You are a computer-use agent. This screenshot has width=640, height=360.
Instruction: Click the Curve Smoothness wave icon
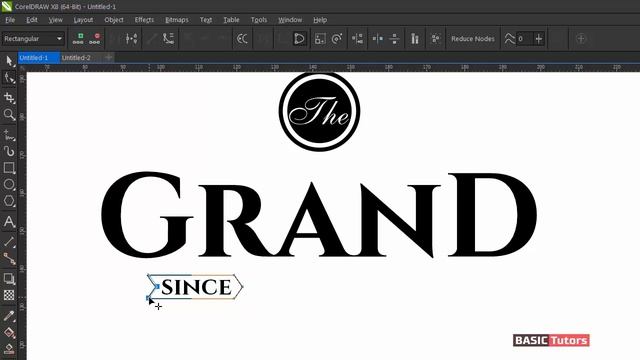(x=509, y=39)
